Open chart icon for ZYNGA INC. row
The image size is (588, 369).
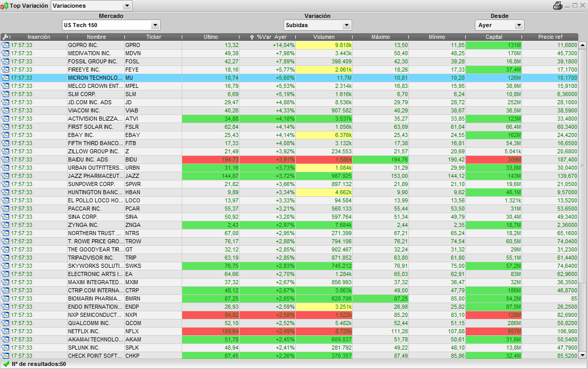click(x=5, y=225)
